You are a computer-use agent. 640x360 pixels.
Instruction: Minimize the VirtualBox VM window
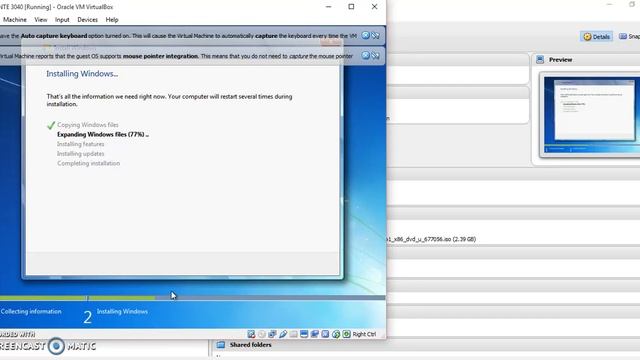[329, 7]
